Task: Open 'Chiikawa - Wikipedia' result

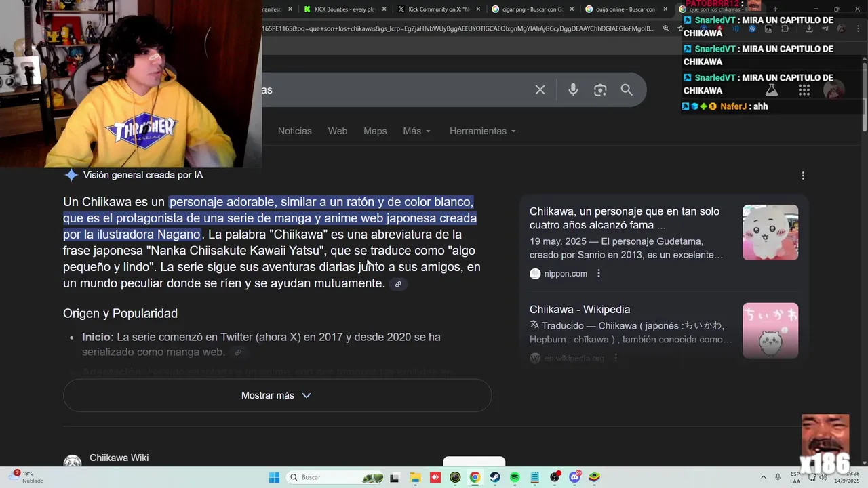Action: coord(580,310)
